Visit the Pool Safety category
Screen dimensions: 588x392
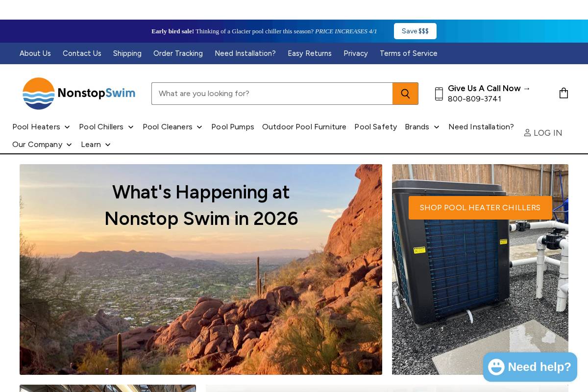pos(376,127)
